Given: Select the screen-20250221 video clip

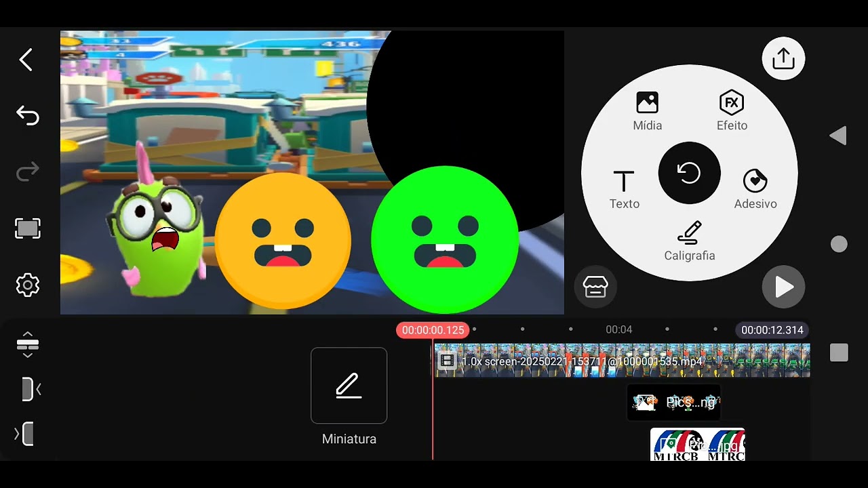Looking at the screenshot, I should (622, 361).
